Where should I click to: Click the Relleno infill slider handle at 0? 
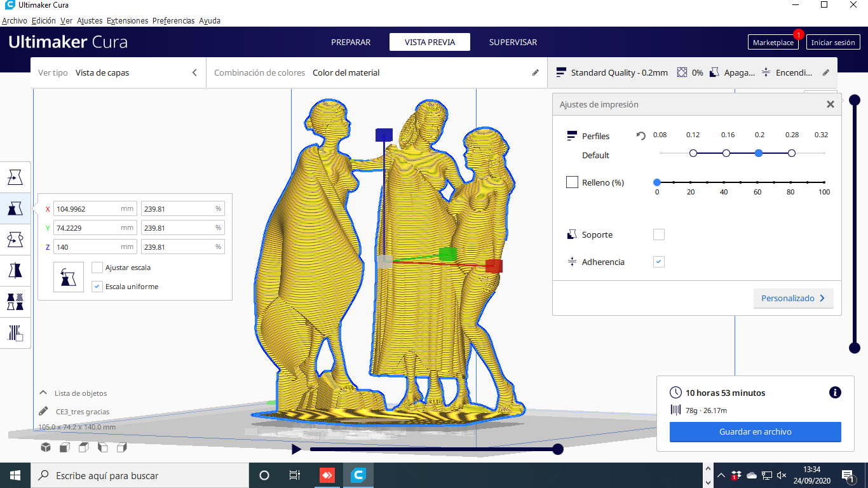657,182
